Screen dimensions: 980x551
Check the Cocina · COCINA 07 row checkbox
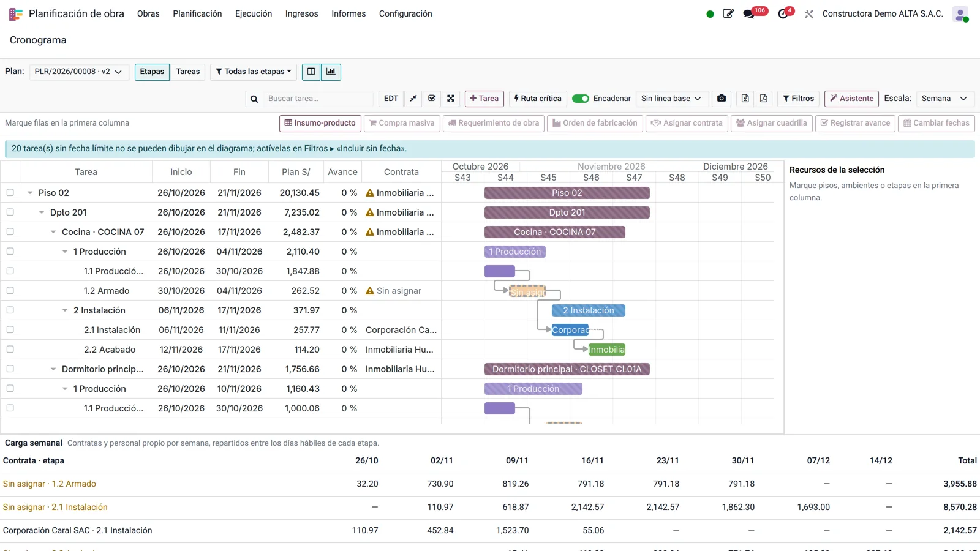pos(10,231)
